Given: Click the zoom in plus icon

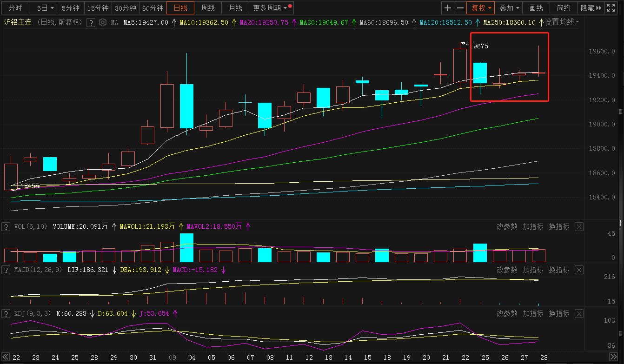Looking at the screenshot, I should (447, 8).
